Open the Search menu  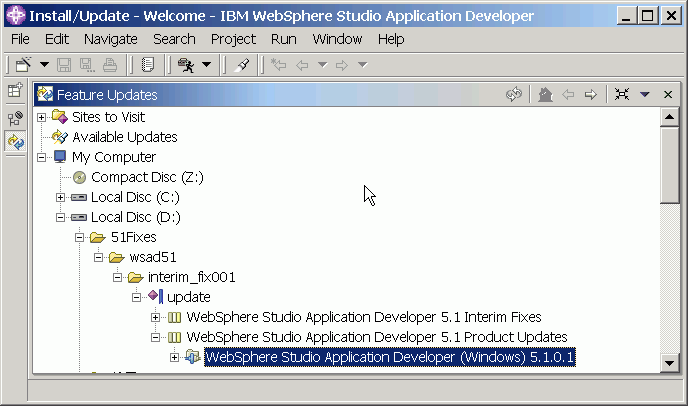coord(174,39)
